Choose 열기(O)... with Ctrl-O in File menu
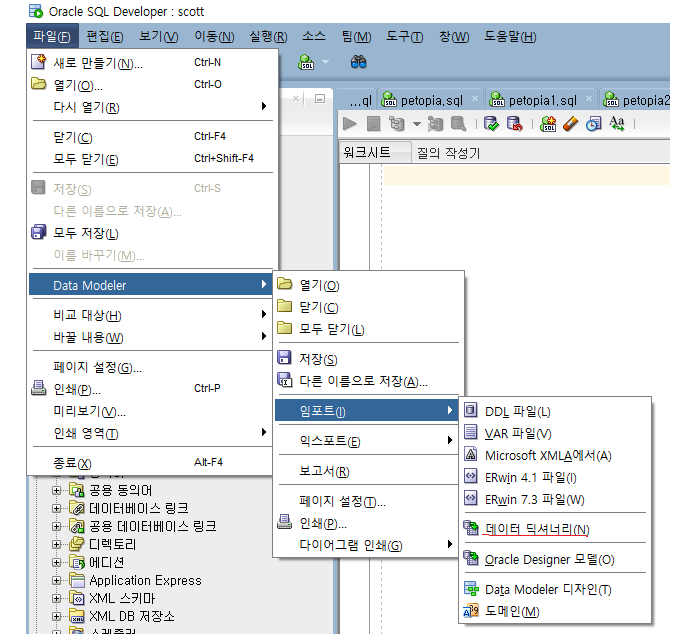 click(152, 85)
